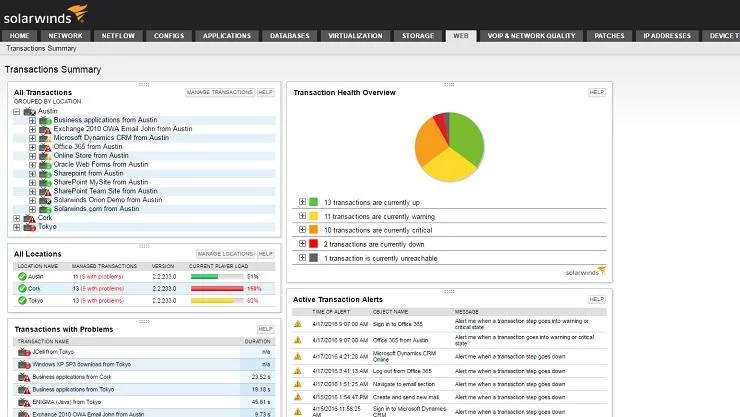Click HELP in Transaction Health Overview panel

click(597, 92)
